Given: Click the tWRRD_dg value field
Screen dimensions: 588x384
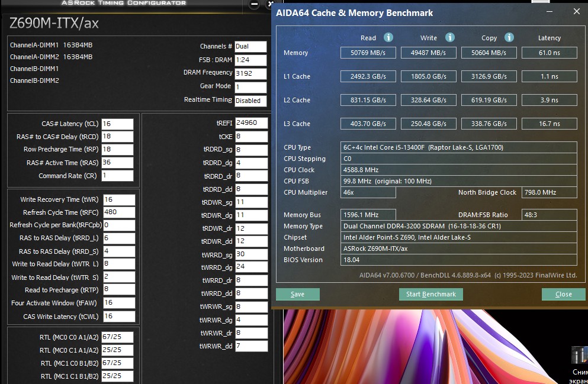Looking at the screenshot, I should coord(251,267).
